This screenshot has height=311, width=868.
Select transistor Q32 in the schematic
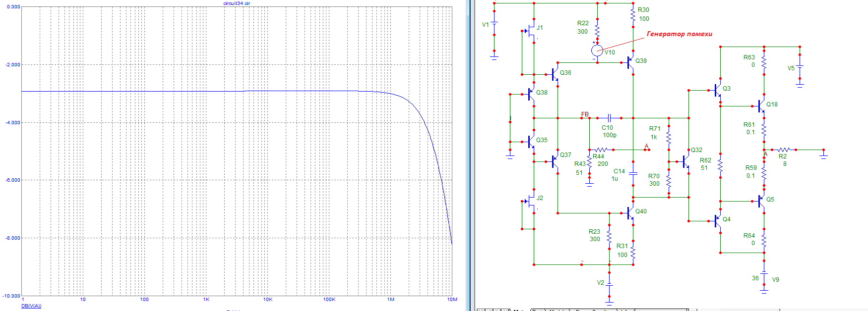(684, 161)
